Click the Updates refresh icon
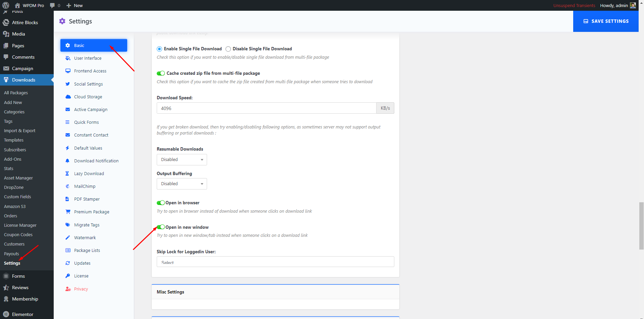This screenshot has width=644, height=319. click(x=67, y=263)
